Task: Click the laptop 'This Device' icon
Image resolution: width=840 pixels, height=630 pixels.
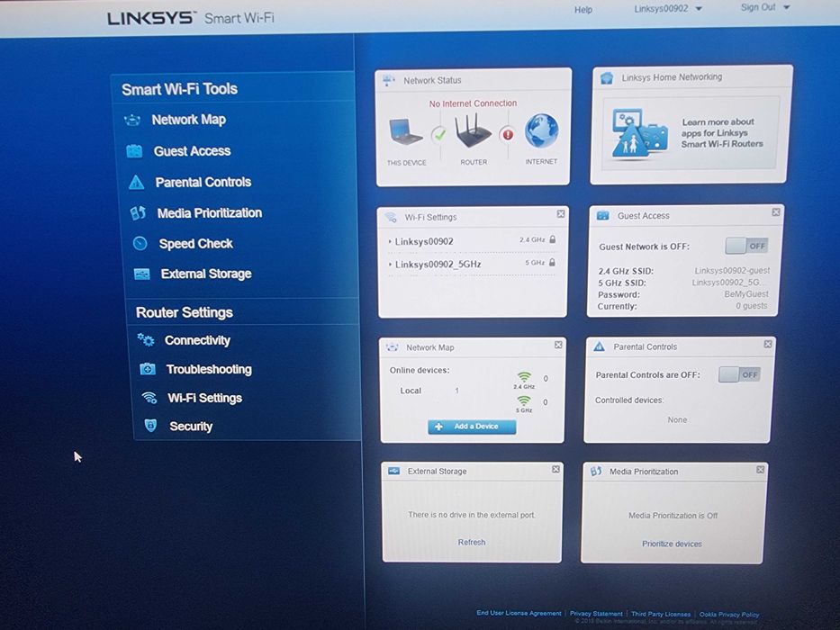Action: (405, 131)
